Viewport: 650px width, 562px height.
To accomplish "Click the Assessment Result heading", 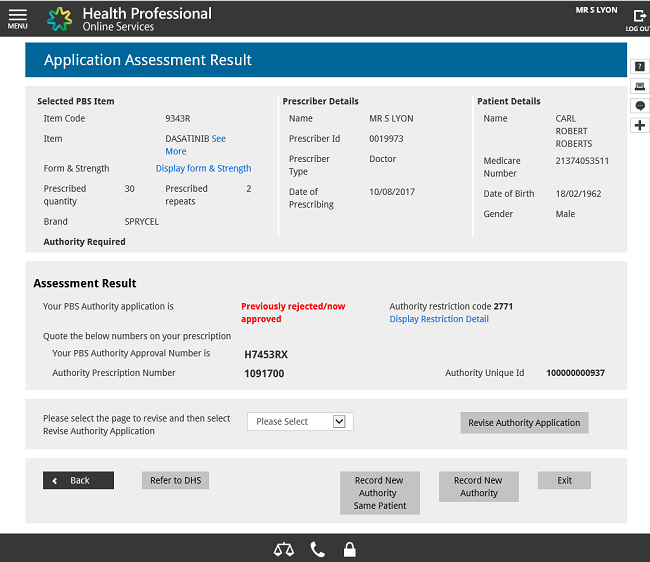I will point(85,283).
